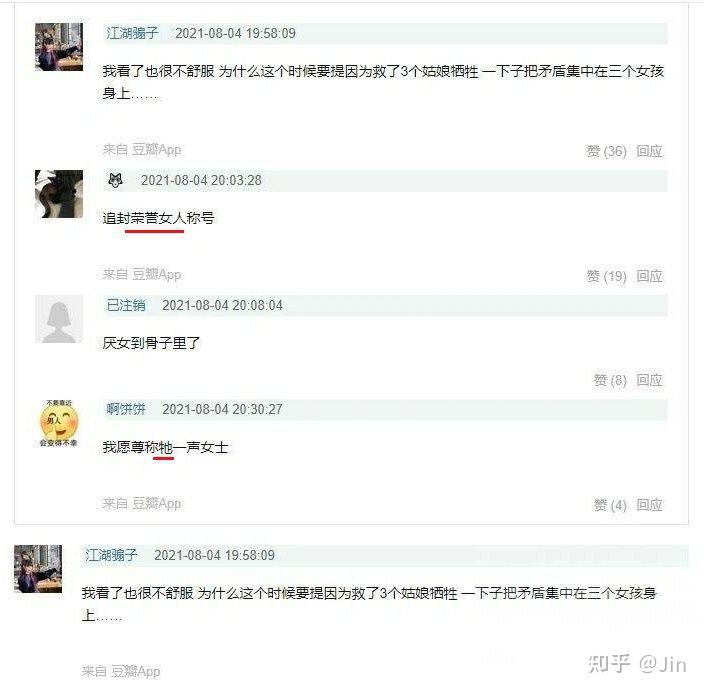The image size is (704, 692).
Task: Reply via 回应 next to 赞 (19)
Action: (x=649, y=276)
